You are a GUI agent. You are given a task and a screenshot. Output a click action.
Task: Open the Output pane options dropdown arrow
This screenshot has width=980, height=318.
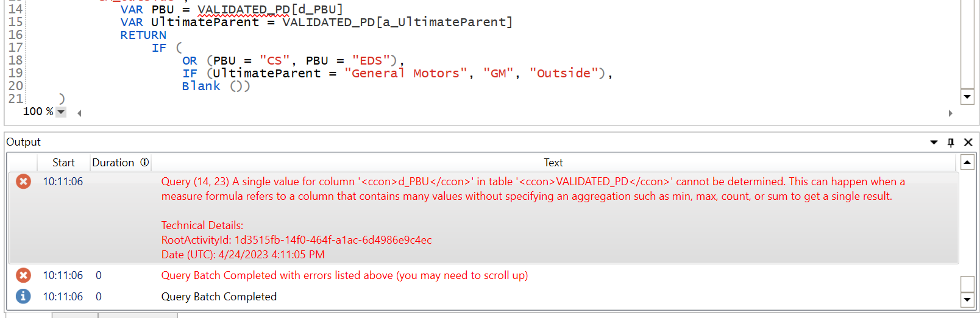click(x=934, y=142)
